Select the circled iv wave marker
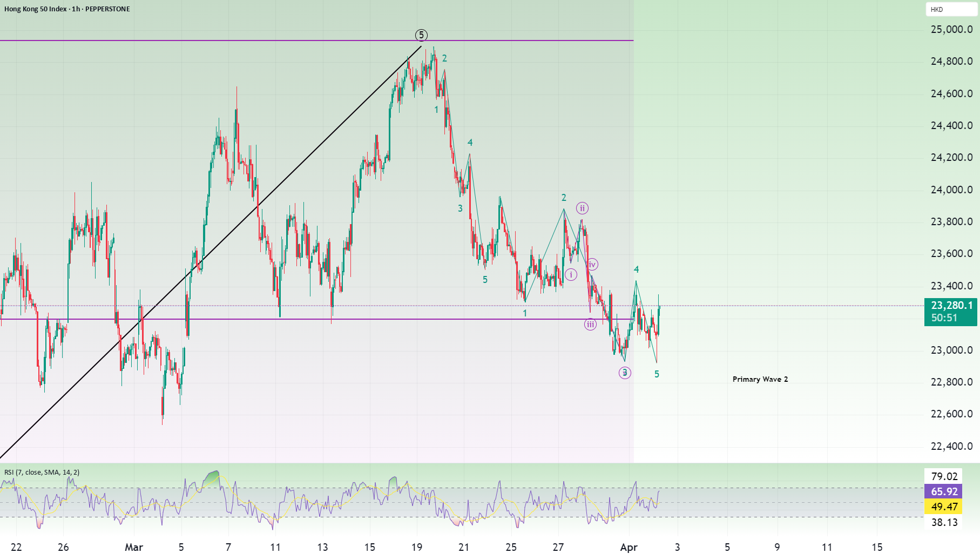The width and height of the screenshot is (980, 560). [x=592, y=264]
